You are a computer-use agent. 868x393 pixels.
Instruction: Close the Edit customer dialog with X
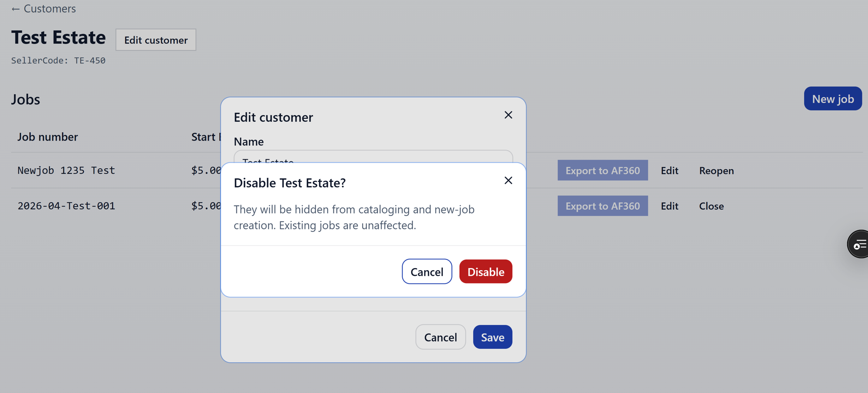pyautogui.click(x=508, y=115)
